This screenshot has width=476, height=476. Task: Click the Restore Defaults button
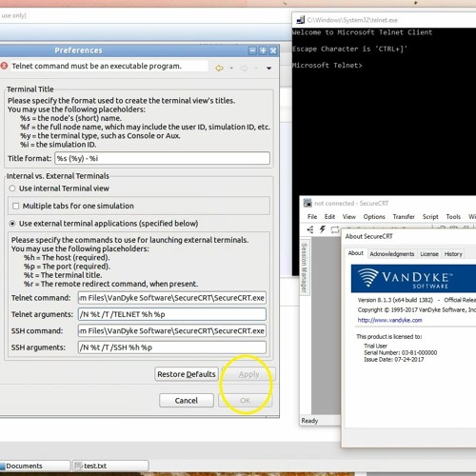(187, 374)
